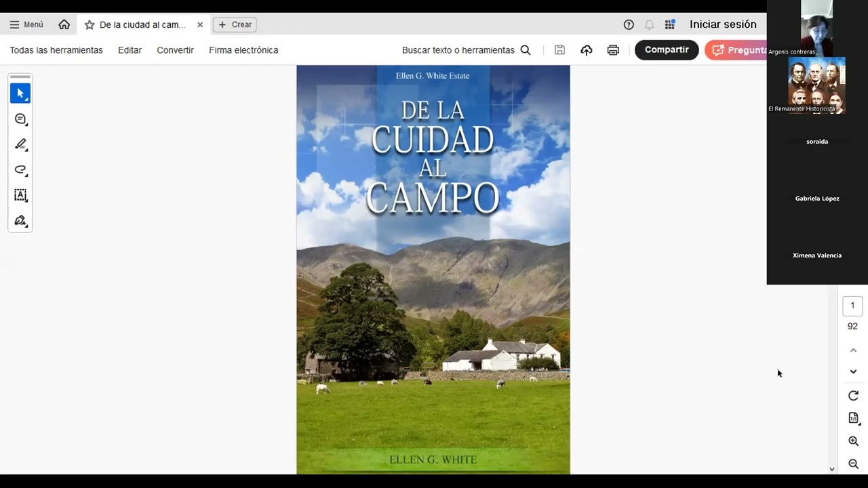Select participant Gabriela López tile
The width and height of the screenshot is (868, 488).
[817, 199]
